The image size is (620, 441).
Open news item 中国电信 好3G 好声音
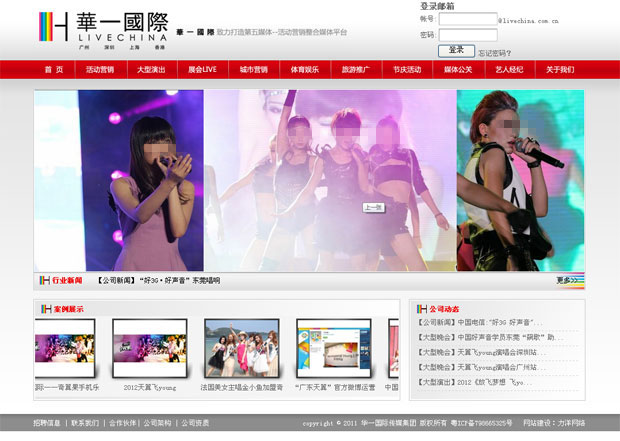482,323
